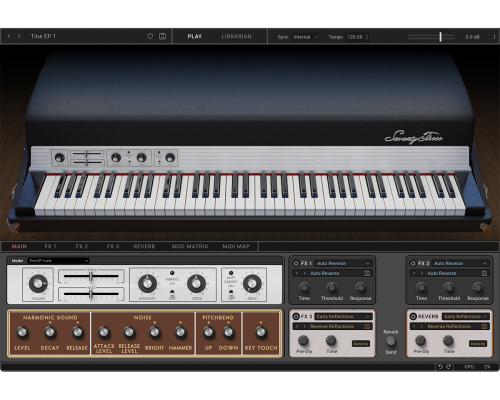Toggle the FX 3 power button
The image size is (500, 400).
296,316
